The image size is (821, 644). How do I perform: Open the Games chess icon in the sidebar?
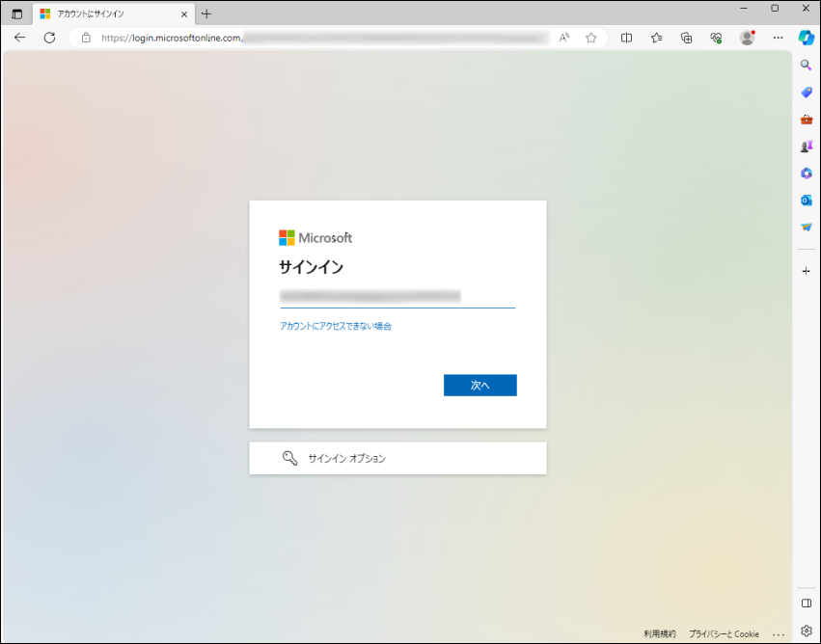click(806, 147)
